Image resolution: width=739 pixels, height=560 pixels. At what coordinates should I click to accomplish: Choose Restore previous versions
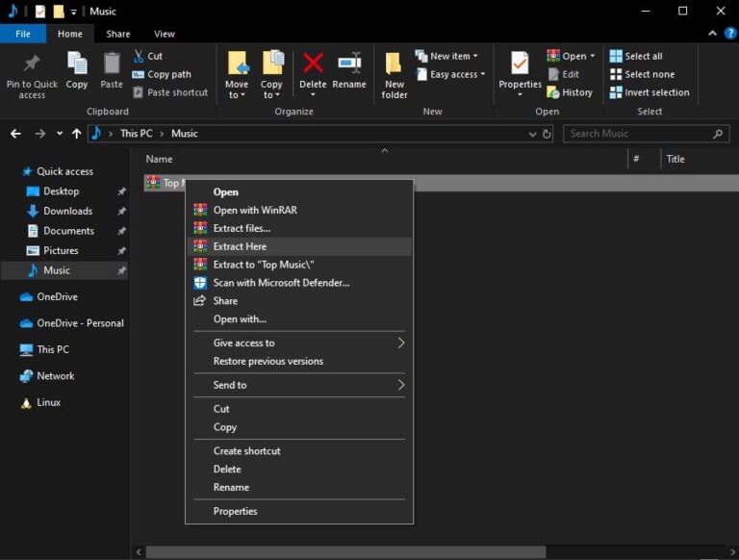(x=299, y=361)
